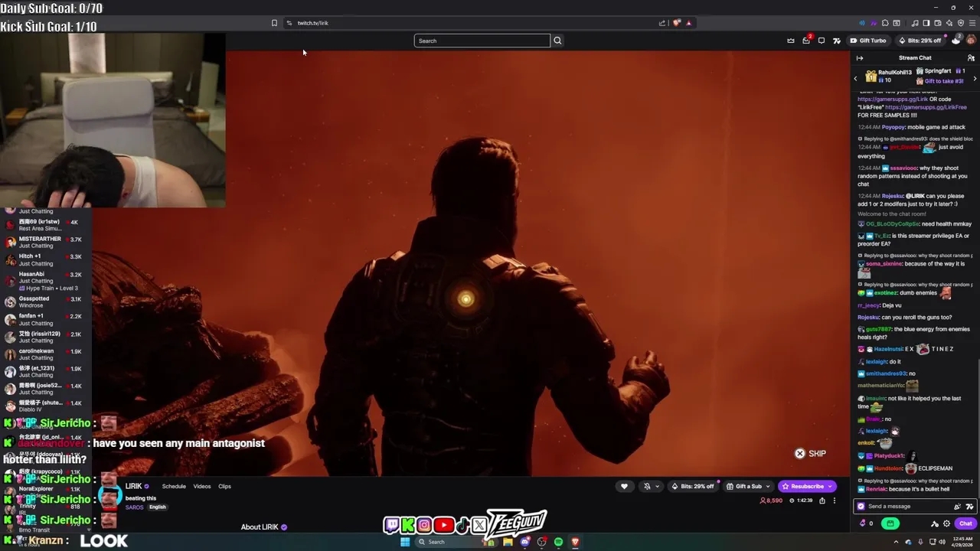Image resolution: width=980 pixels, height=551 pixels.
Task: Open Twitch notifications inbox
Action: (806, 41)
